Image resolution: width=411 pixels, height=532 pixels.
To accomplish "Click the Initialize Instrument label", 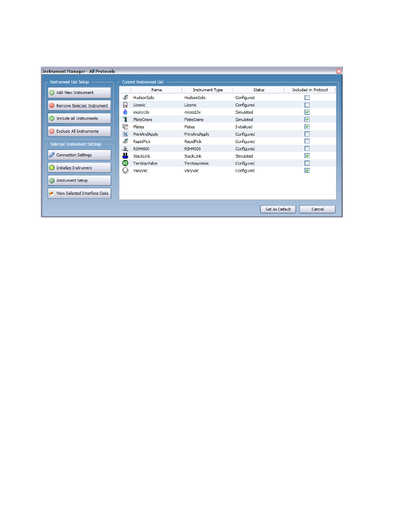I will click(74, 168).
